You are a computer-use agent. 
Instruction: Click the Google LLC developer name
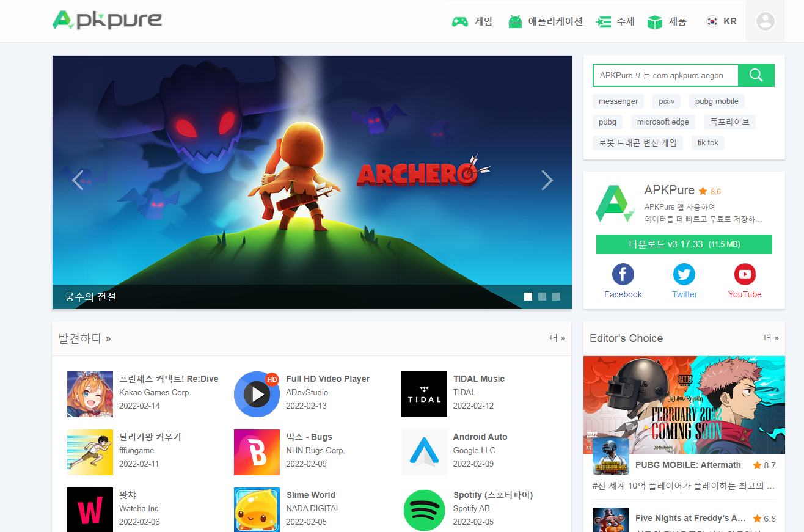(474, 450)
